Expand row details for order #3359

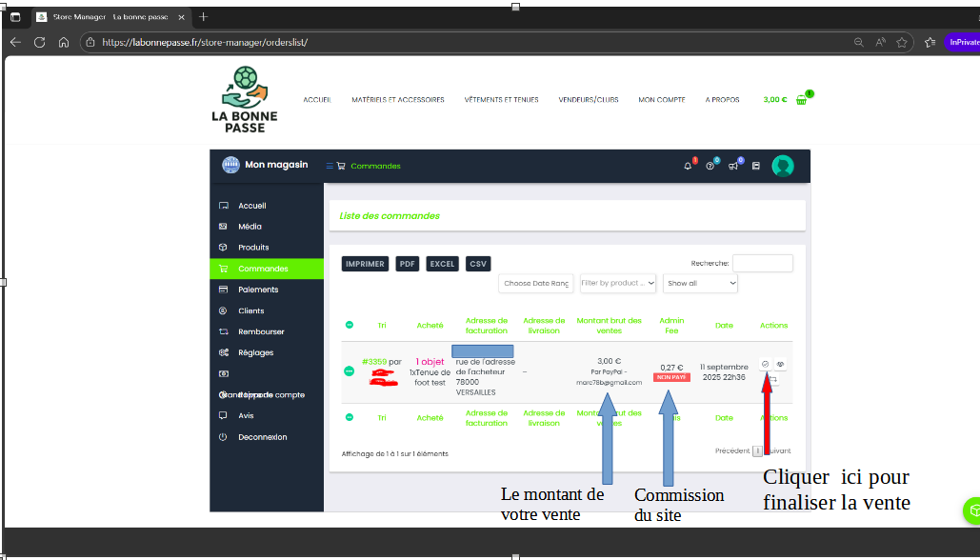(x=349, y=370)
